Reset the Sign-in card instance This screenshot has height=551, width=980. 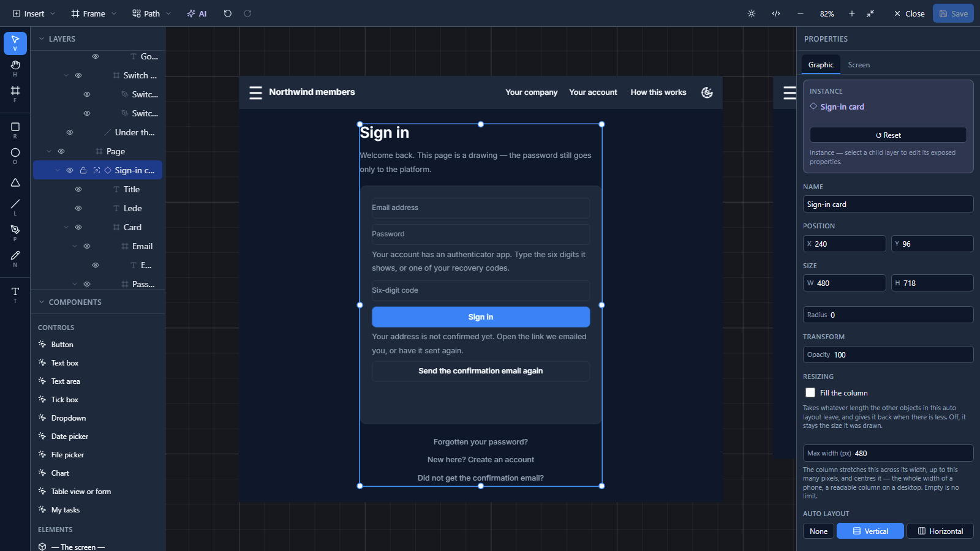click(888, 135)
